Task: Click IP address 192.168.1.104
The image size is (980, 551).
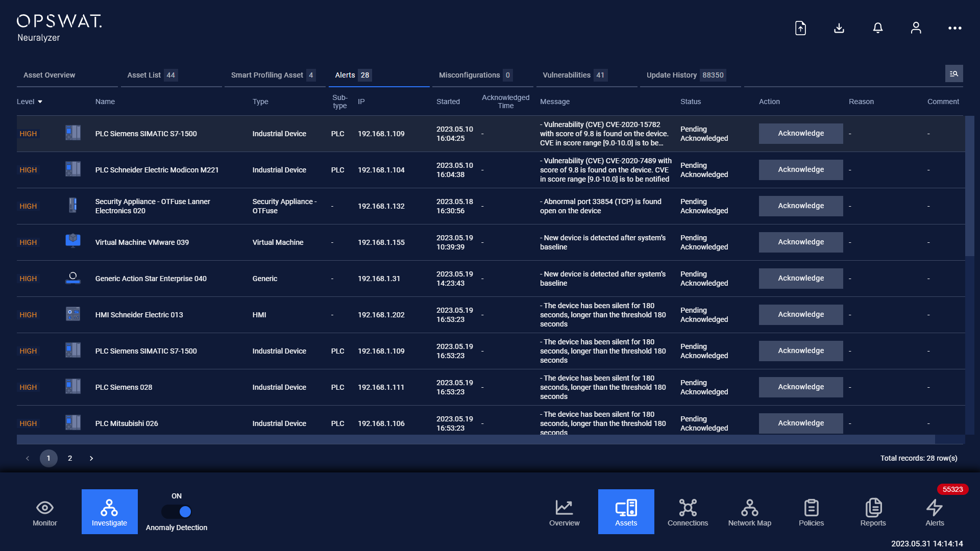Action: (381, 170)
